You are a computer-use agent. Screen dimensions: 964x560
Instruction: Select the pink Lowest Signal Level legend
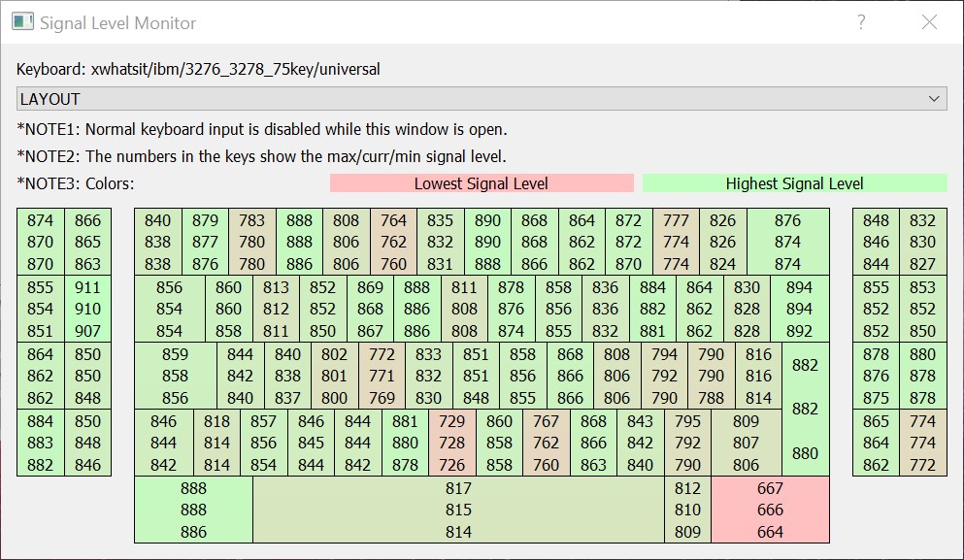tap(482, 182)
